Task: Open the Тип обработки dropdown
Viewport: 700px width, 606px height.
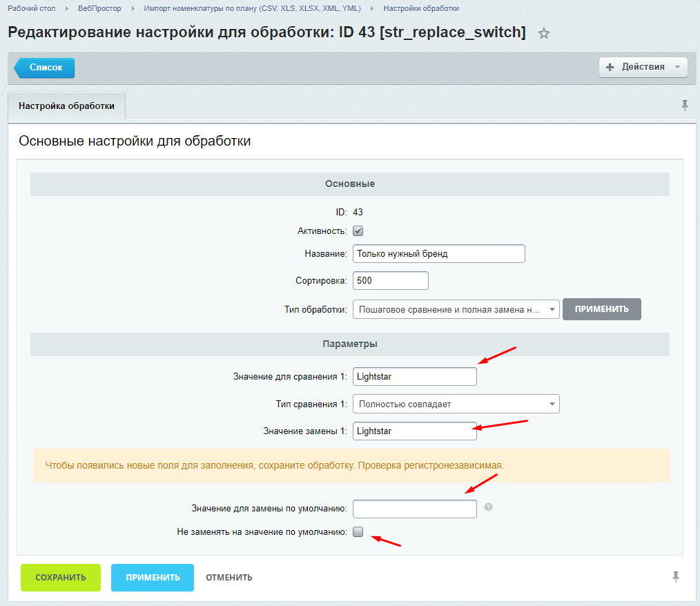Action: coord(456,309)
